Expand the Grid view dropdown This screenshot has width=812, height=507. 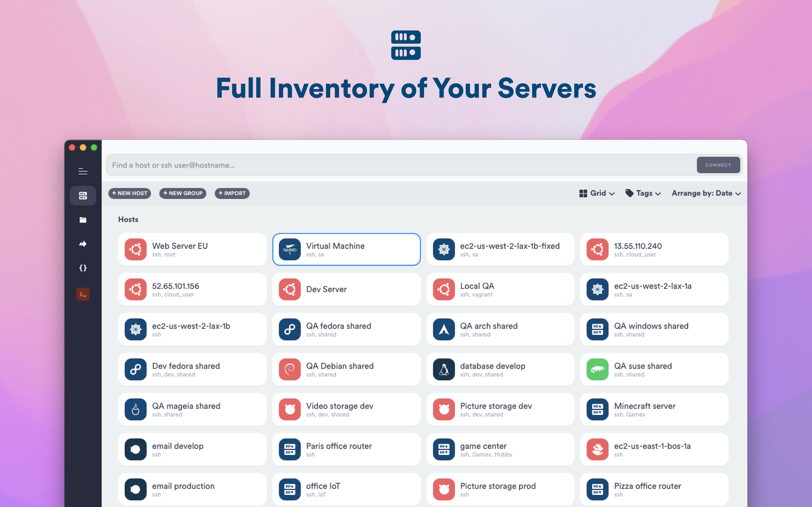click(597, 193)
